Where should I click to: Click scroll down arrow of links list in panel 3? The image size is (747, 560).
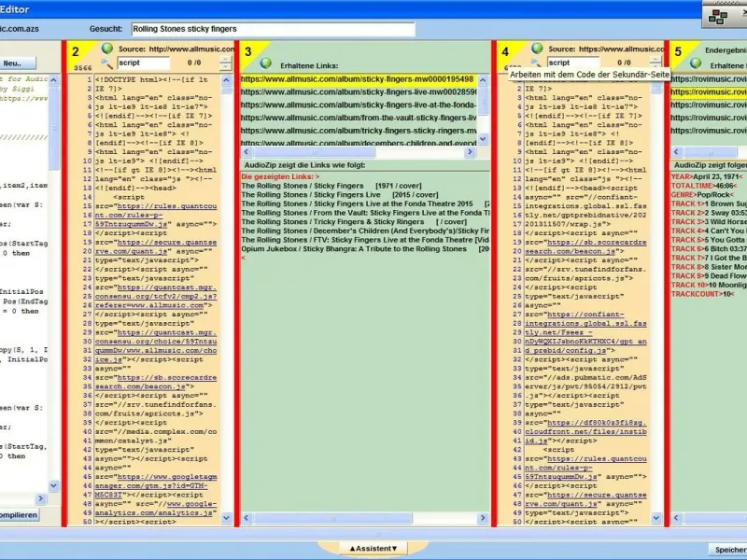point(483,138)
